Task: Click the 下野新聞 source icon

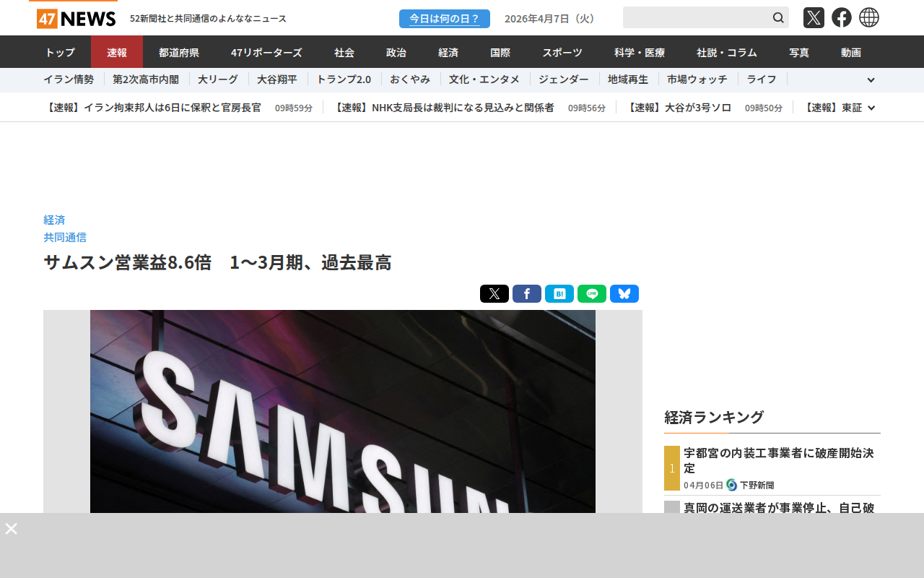Action: pyautogui.click(x=731, y=485)
